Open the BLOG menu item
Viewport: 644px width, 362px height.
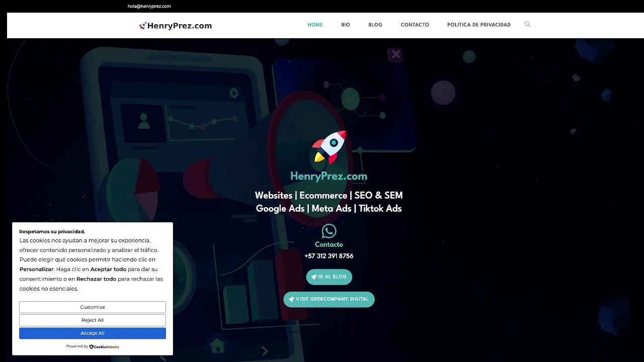point(375,25)
